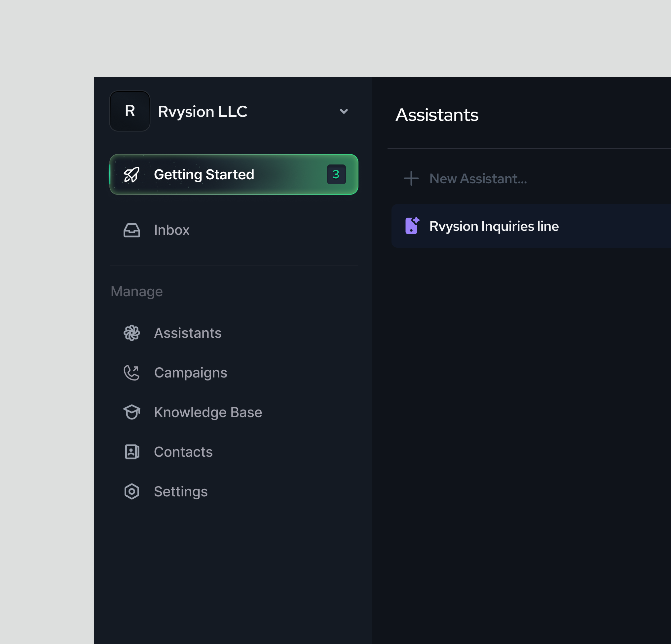Select the rocket icon next to Getting Started
Screen dimensions: 671x644
(x=132, y=174)
